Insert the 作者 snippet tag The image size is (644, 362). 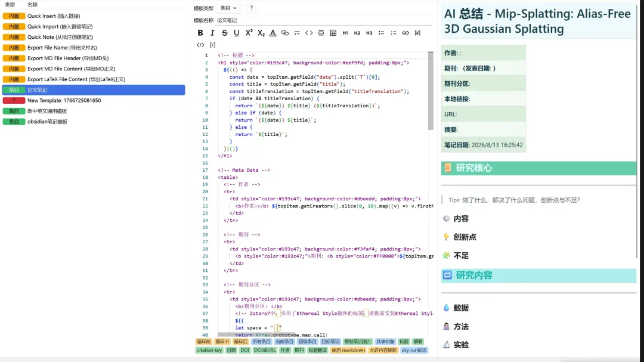coord(284,350)
